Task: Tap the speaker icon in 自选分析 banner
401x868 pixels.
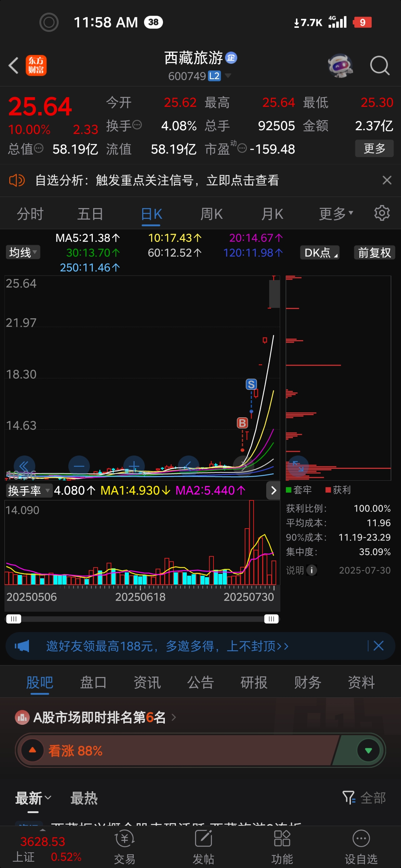Action: click(x=17, y=181)
